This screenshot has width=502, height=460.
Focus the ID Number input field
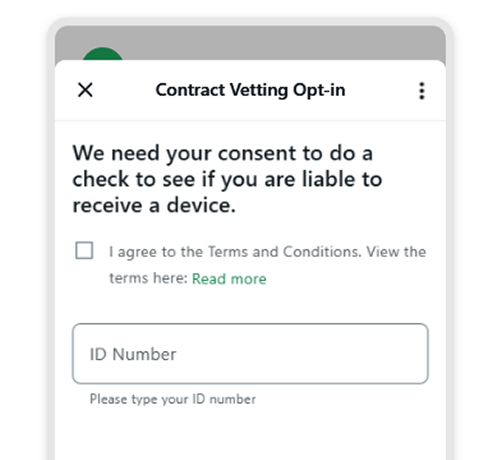[x=250, y=354]
